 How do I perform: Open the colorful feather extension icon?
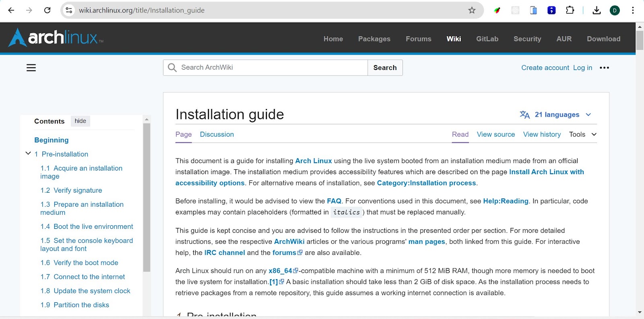497,10
